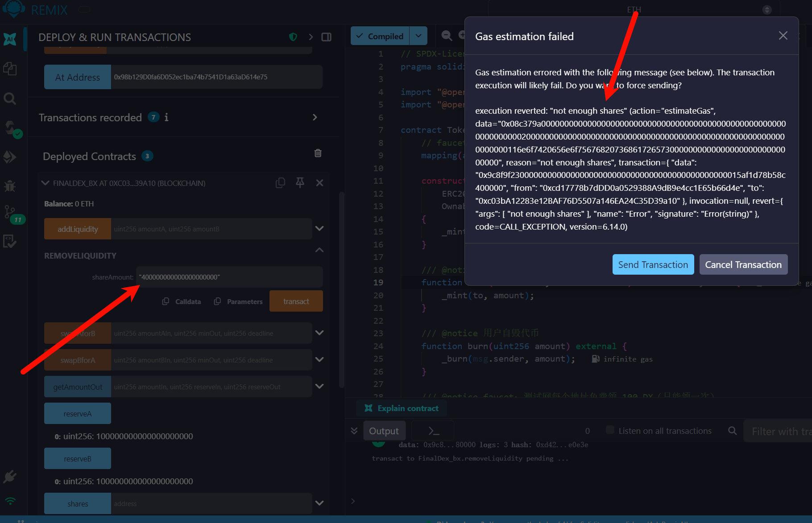Pin the FINALDEX_BX deployed contract
This screenshot has height=523, width=812.
pos(300,183)
